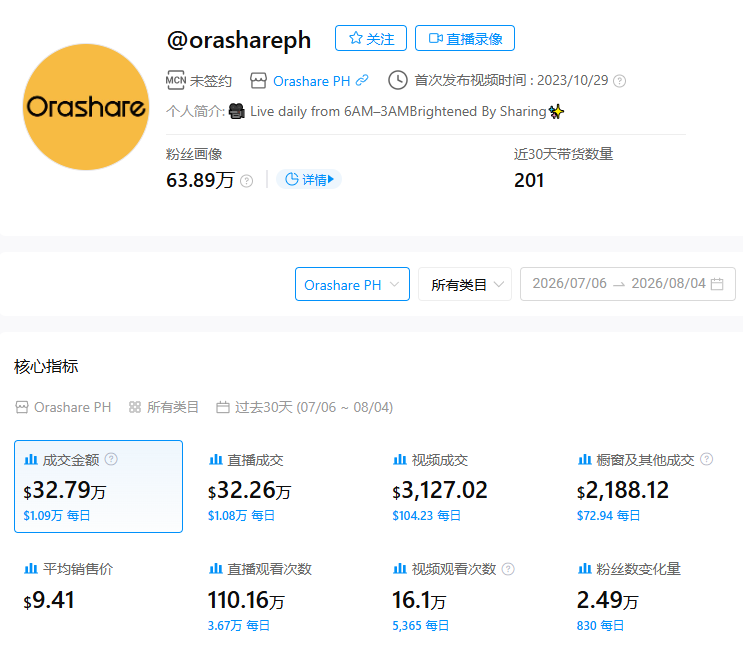
Task: Click the 关注 follow button
Action: (x=371, y=38)
